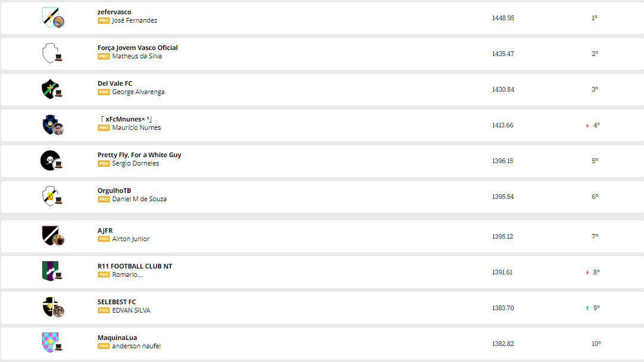This screenshot has height=362, width=644.
Task: Click Força Jovem Vasco Oficial shield icon
Action: pos(50,52)
